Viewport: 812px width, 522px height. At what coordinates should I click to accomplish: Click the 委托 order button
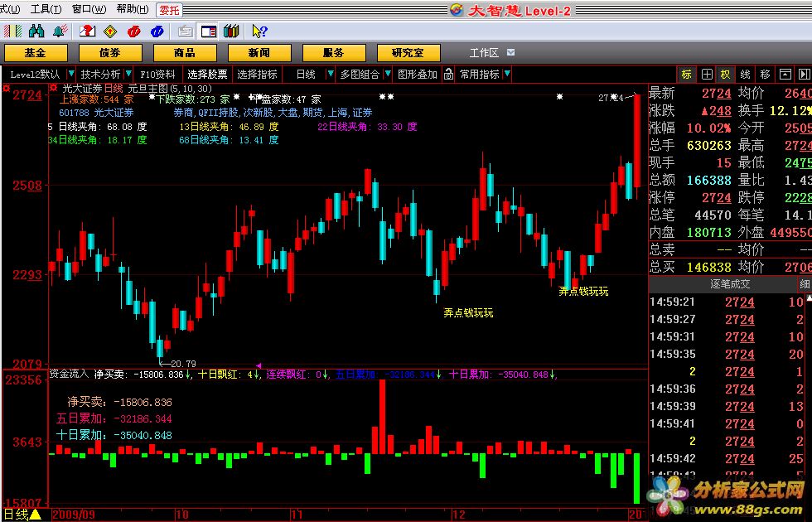tap(169, 10)
